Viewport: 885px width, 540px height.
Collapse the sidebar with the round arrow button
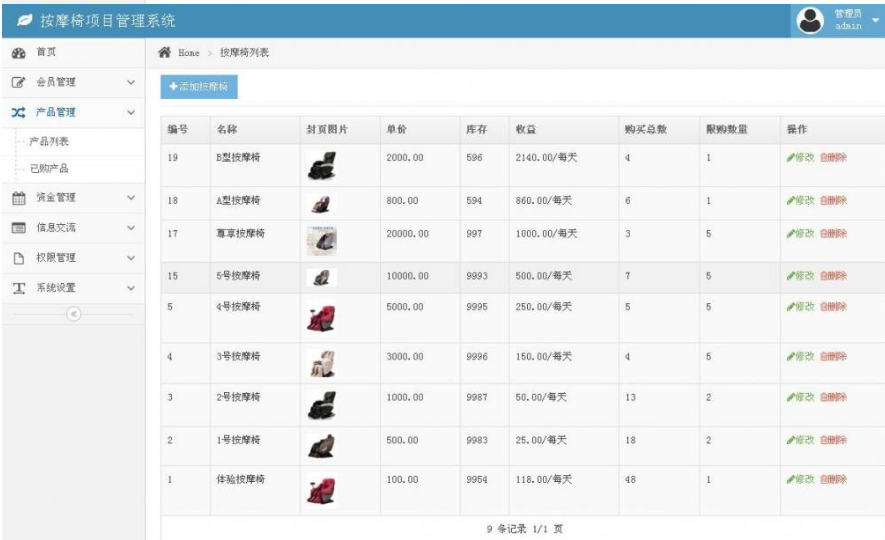73,314
